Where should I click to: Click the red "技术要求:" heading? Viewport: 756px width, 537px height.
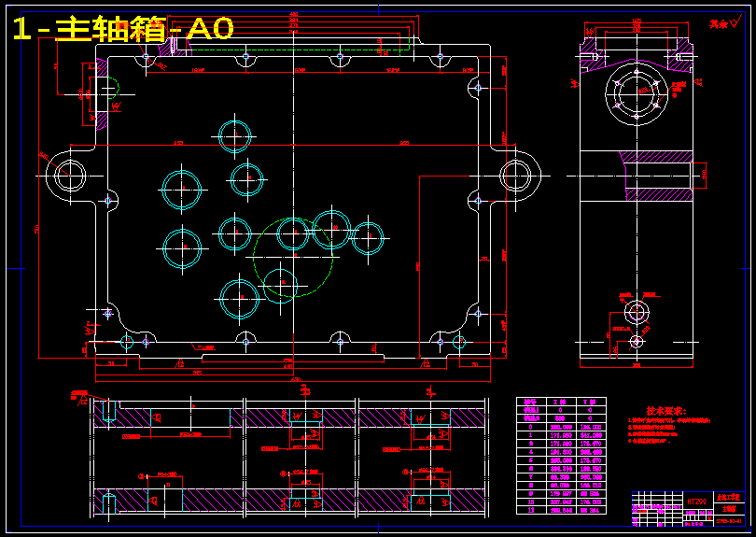(x=666, y=411)
